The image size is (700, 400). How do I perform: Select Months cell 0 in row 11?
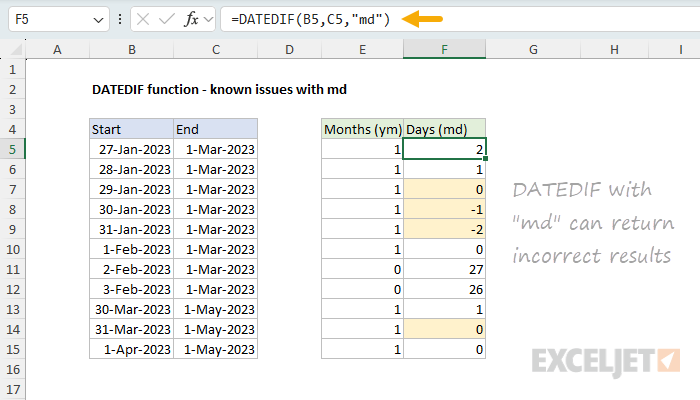coord(362,269)
